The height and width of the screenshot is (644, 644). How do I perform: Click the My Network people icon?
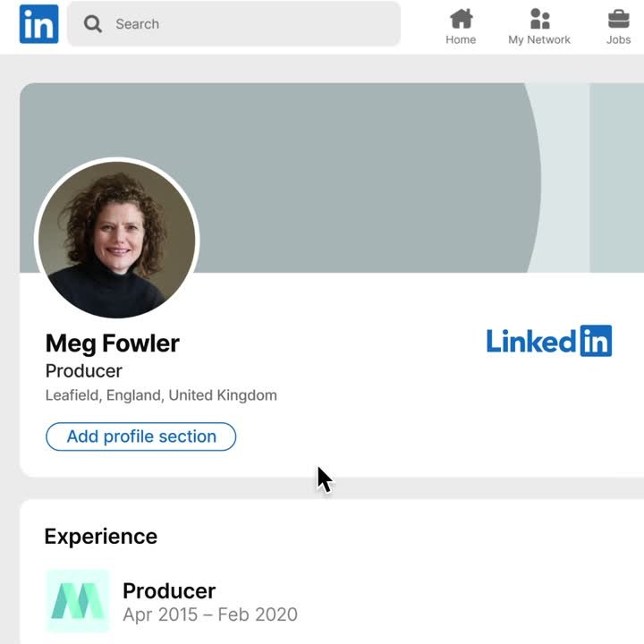point(539,19)
